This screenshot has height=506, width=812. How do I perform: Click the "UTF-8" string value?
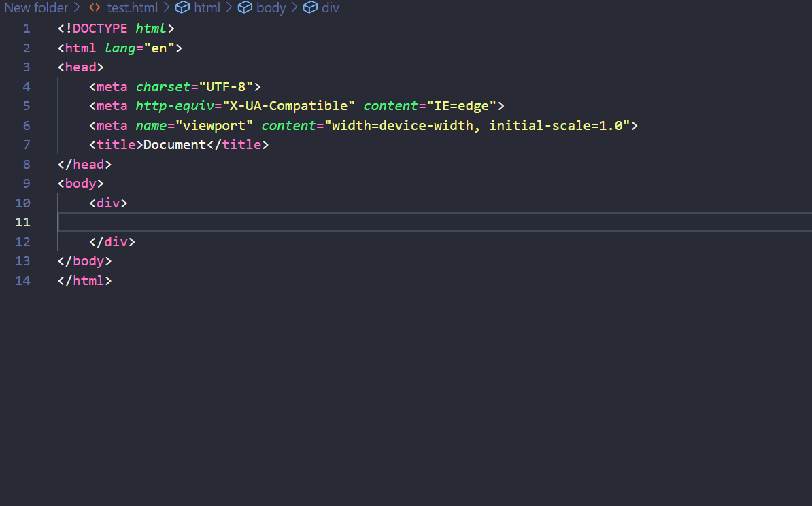[x=226, y=86]
